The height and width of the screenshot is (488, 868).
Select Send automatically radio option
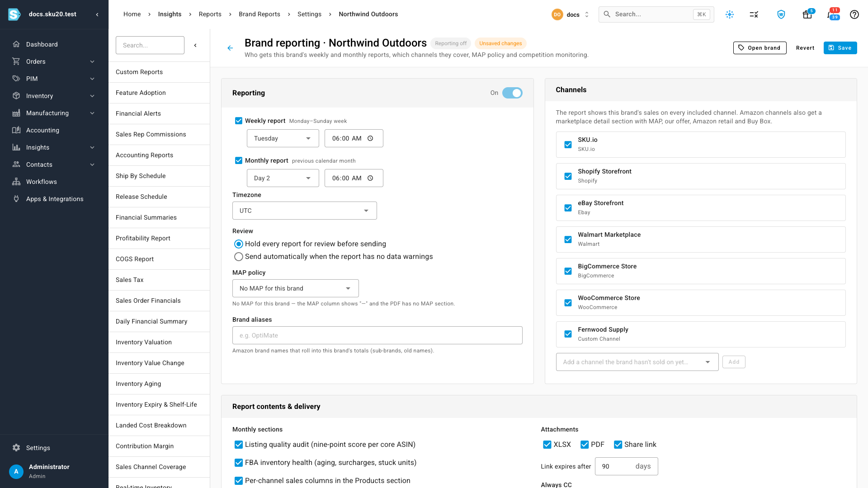pyautogui.click(x=239, y=257)
